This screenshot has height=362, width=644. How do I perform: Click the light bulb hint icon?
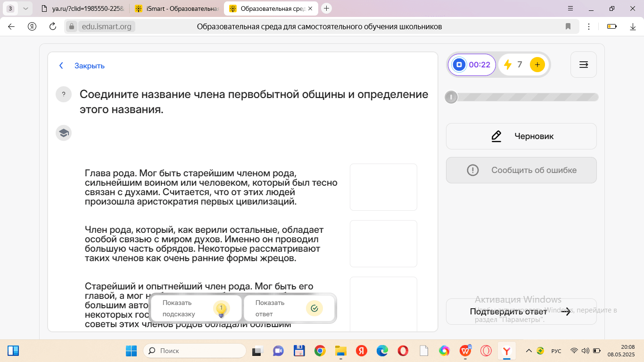221,309
